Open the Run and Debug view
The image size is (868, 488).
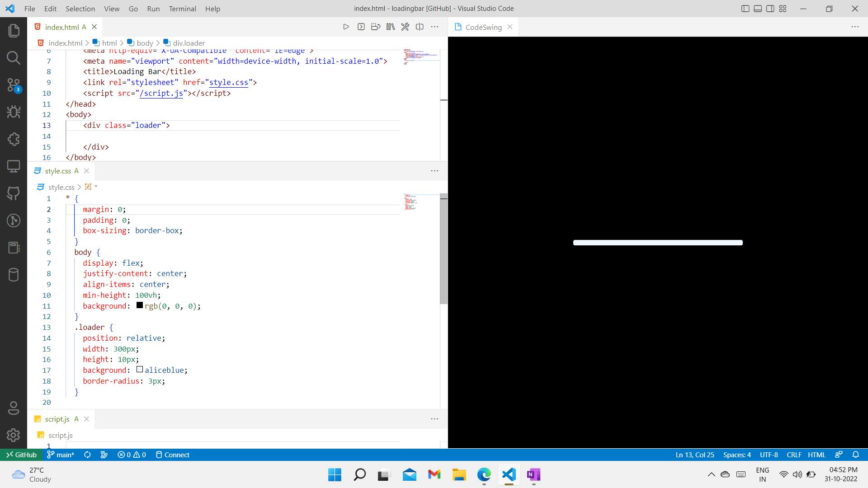(x=14, y=112)
